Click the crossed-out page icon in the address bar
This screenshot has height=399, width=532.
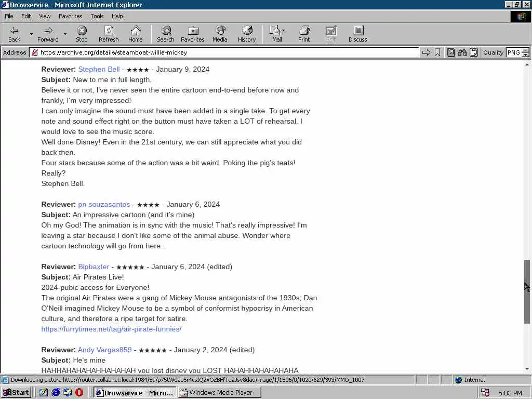coord(34,52)
